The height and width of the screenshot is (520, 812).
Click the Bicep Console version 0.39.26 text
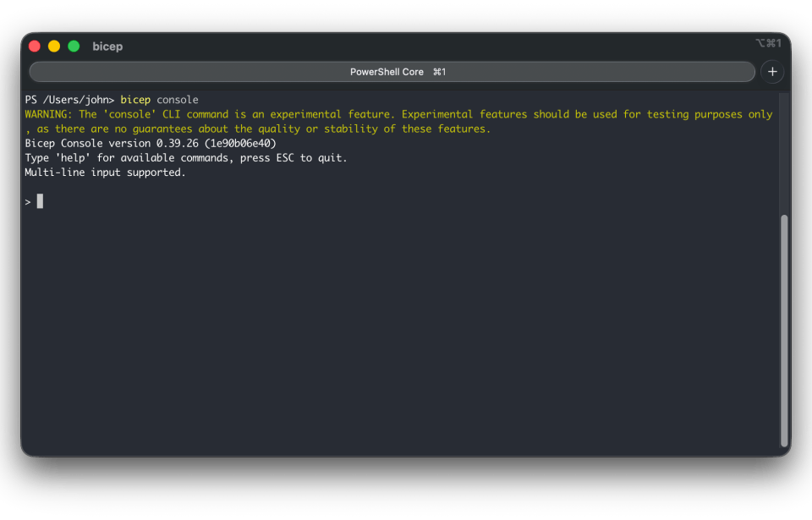point(112,143)
